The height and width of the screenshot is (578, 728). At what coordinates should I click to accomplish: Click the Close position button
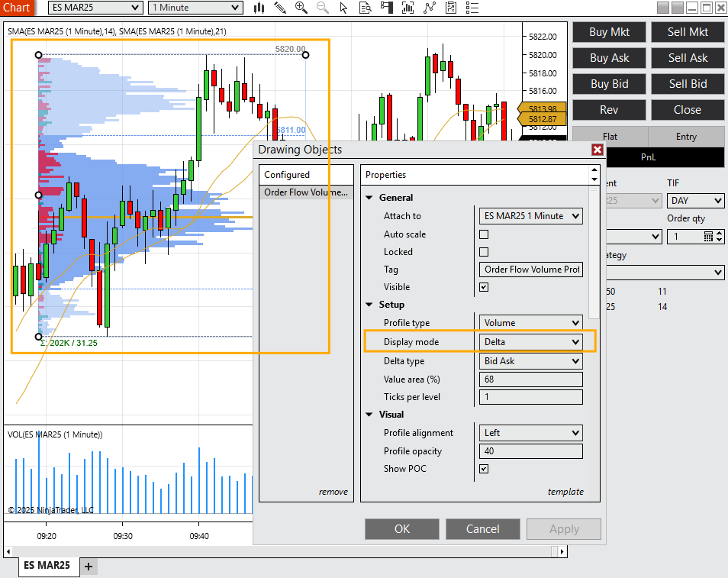coord(688,110)
